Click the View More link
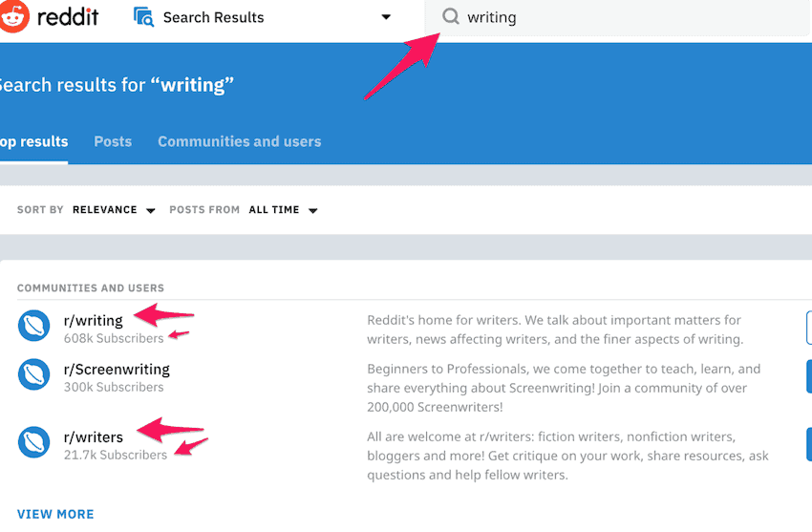 click(55, 514)
